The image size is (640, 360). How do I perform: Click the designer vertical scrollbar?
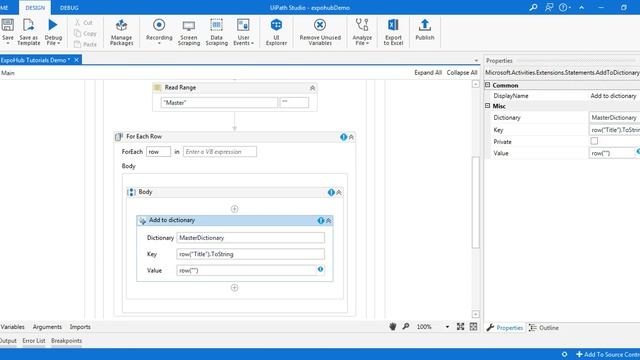tap(476, 202)
